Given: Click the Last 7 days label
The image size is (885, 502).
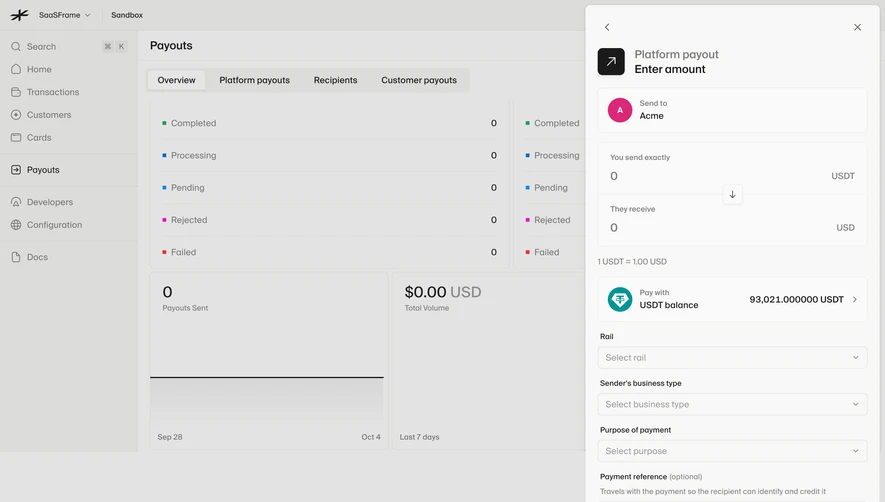Looking at the screenshot, I should coord(419,437).
